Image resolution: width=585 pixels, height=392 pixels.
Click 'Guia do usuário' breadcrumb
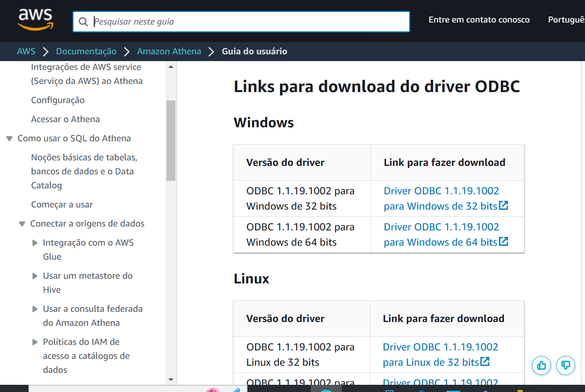(x=254, y=51)
